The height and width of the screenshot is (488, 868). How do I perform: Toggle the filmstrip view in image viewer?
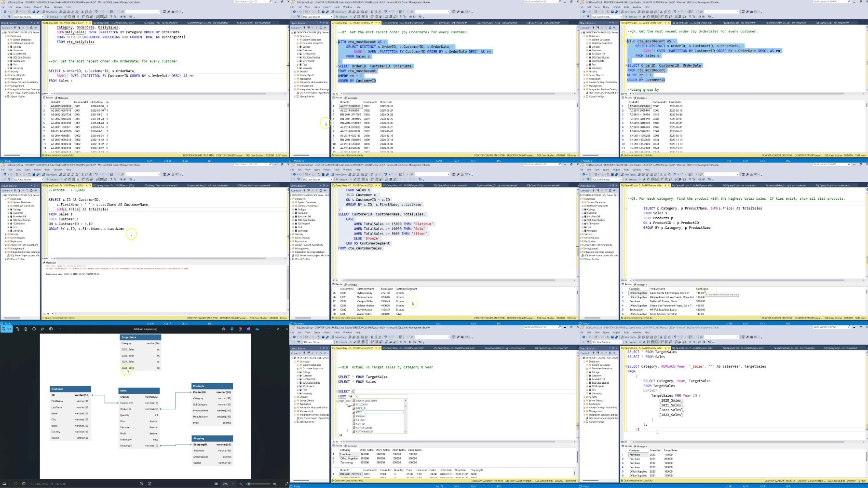coord(4,484)
